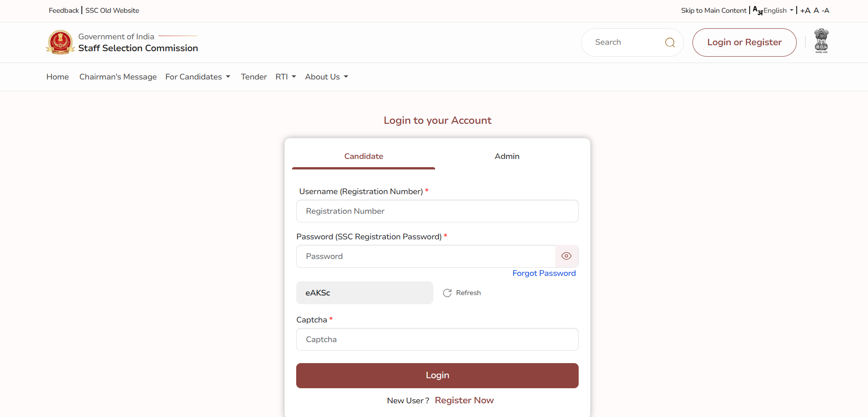868x417 pixels.
Task: Click the Registration Number input field
Action: point(437,211)
